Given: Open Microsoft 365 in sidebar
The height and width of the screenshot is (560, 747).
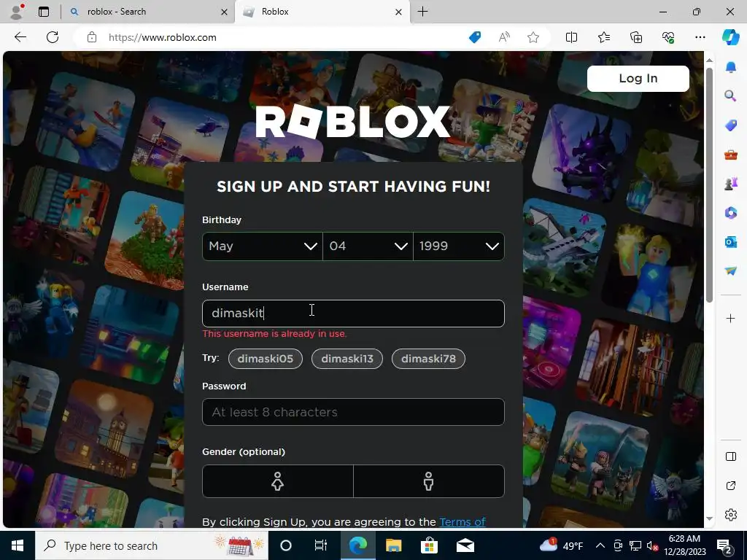Looking at the screenshot, I should 731,213.
